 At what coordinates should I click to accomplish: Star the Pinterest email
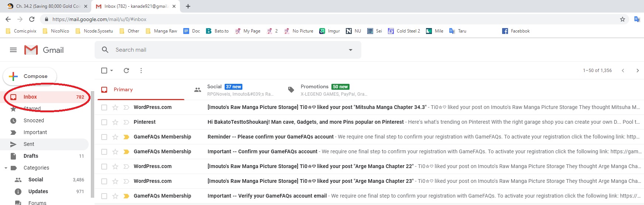(x=115, y=122)
